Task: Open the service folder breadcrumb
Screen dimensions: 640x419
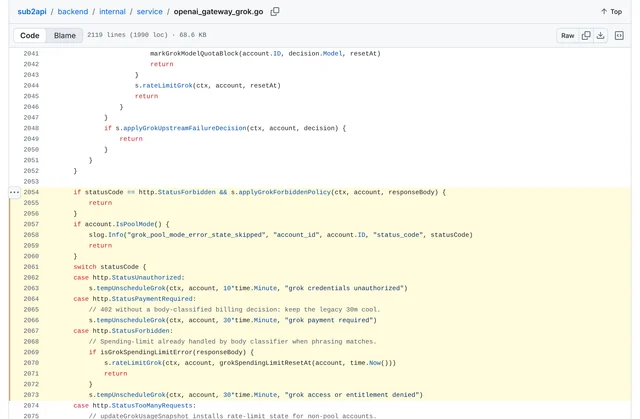Action: point(149,11)
